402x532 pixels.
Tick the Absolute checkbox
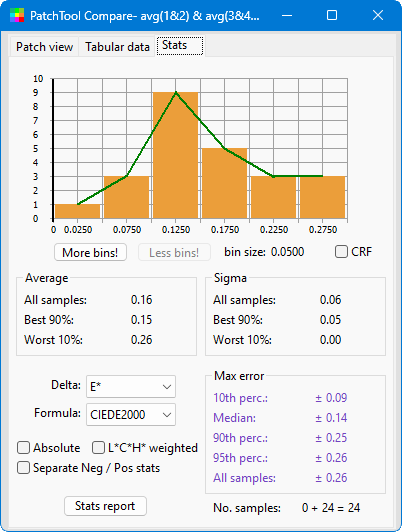pos(23,448)
